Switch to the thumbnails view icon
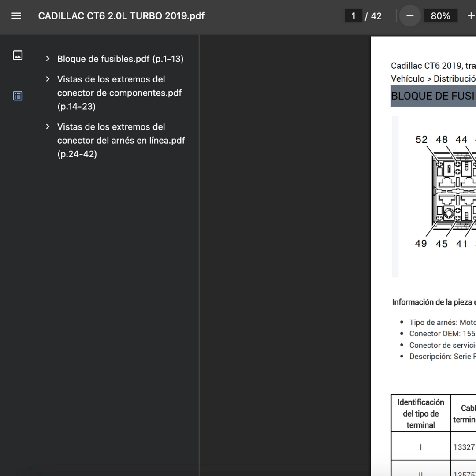The image size is (476, 476). tap(18, 55)
